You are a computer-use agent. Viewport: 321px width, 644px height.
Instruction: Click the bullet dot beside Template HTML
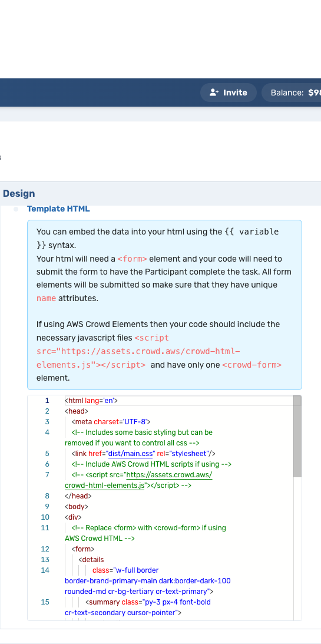pyautogui.click(x=16, y=209)
